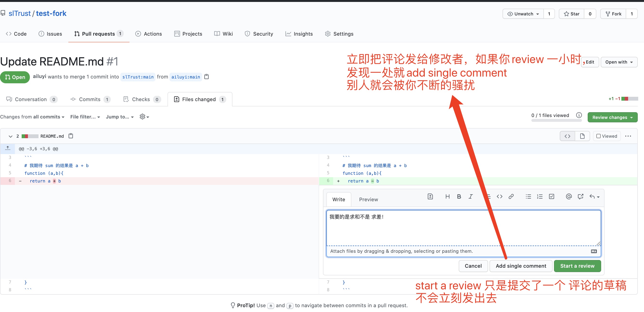Click the mention @ icon
The width and height of the screenshot is (644, 312).
tap(568, 196)
